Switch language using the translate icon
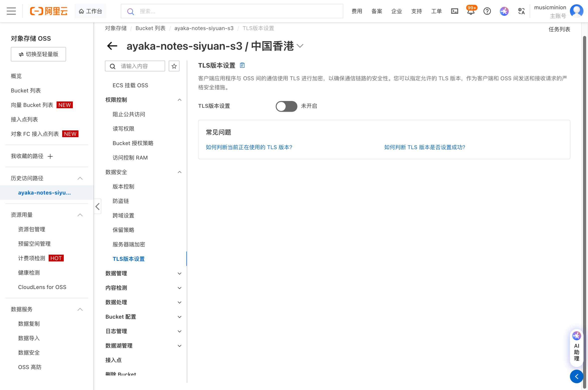Screen dimensions: 588x390 click(x=521, y=11)
